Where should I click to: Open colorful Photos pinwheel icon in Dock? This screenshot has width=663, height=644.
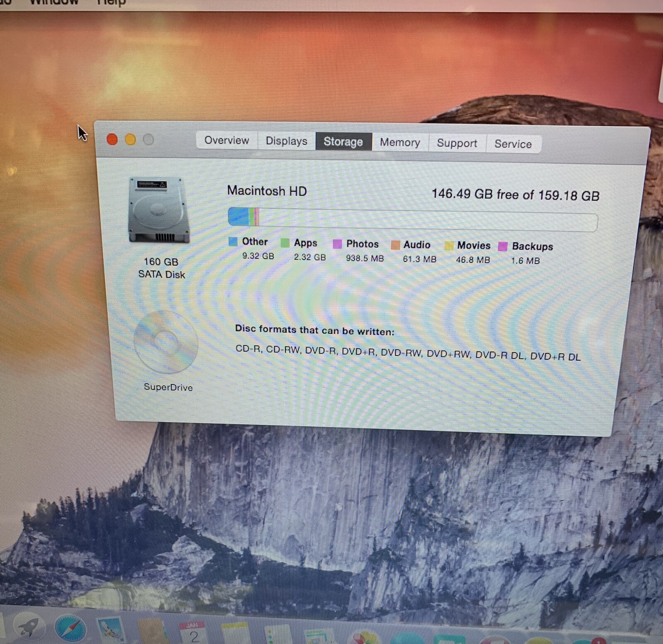[x=364, y=637]
